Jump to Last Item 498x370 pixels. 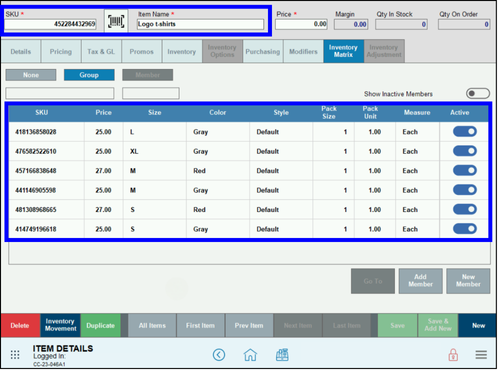[347, 325]
